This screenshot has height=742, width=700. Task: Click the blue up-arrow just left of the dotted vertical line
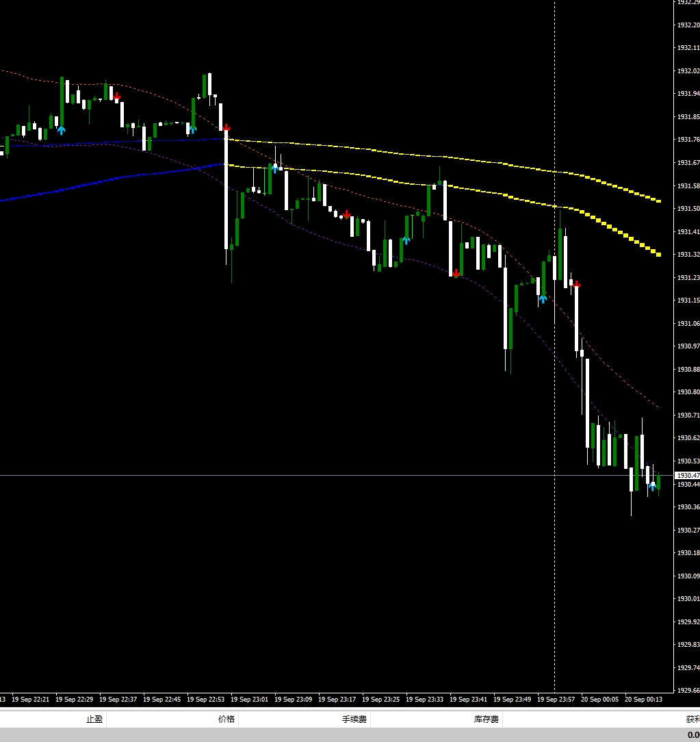[543, 298]
